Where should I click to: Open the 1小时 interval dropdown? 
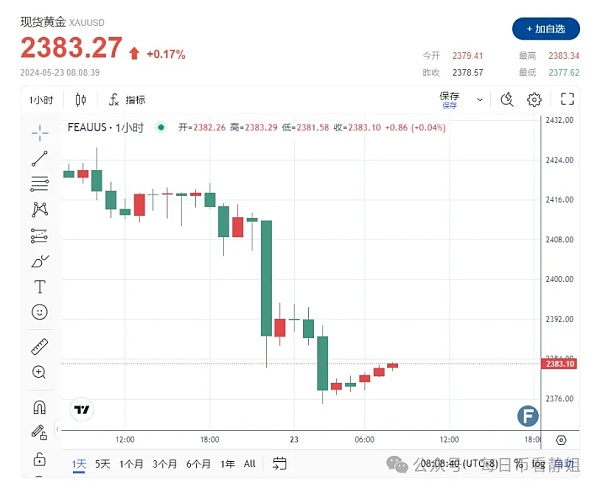[43, 99]
